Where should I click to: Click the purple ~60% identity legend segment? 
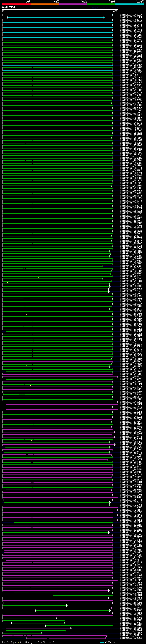pyautogui.click(x=73, y=4)
